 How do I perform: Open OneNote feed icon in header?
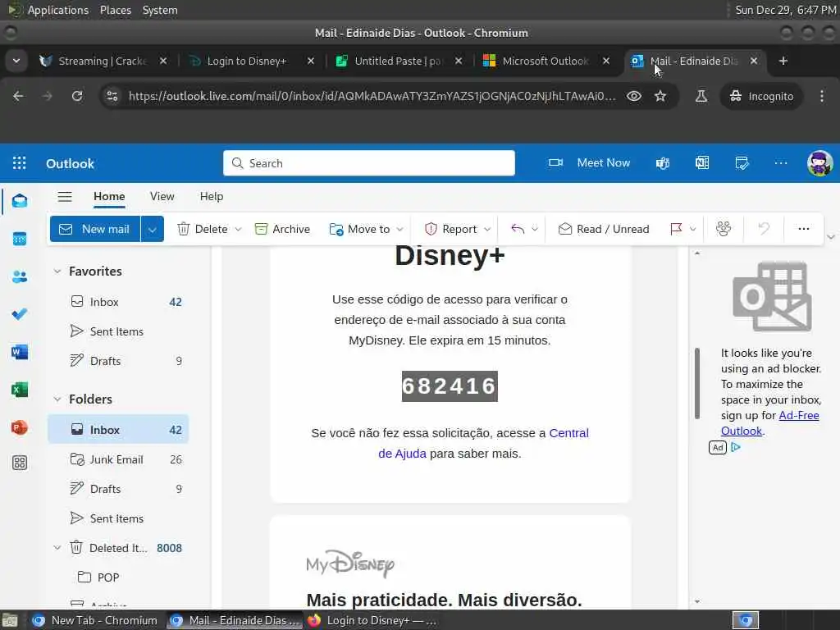(702, 163)
